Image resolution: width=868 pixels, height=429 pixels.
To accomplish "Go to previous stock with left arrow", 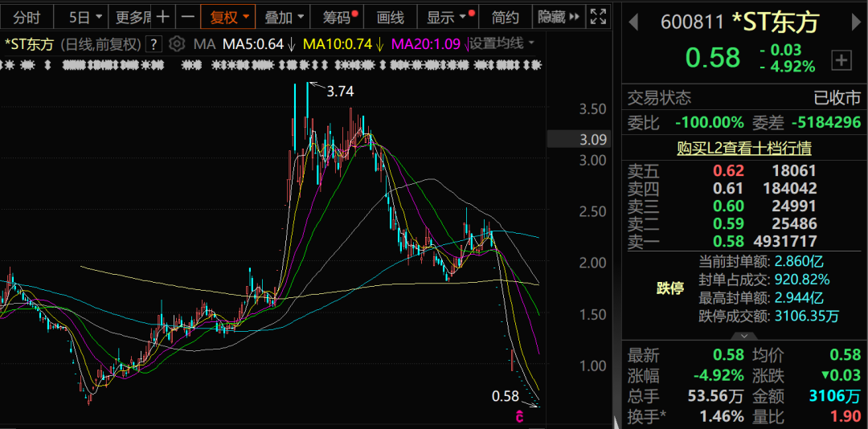I will tap(633, 22).
